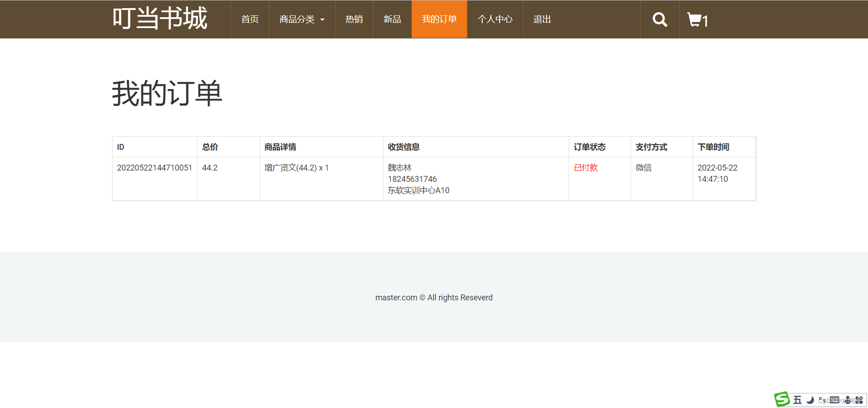
Task: Click recipient name 魏志林
Action: pos(400,168)
